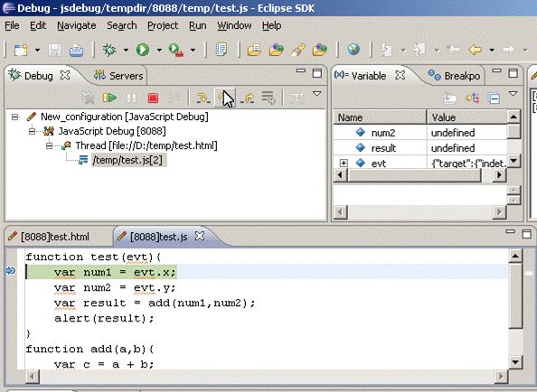Click the Step Return icon
Viewport: 537px width, 392px height.
tap(248, 98)
